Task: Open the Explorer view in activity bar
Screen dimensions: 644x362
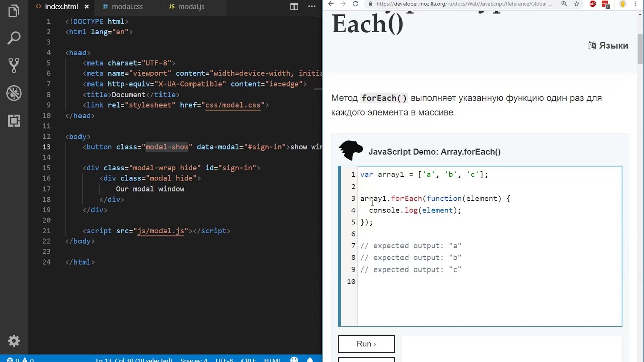Action: (14, 11)
